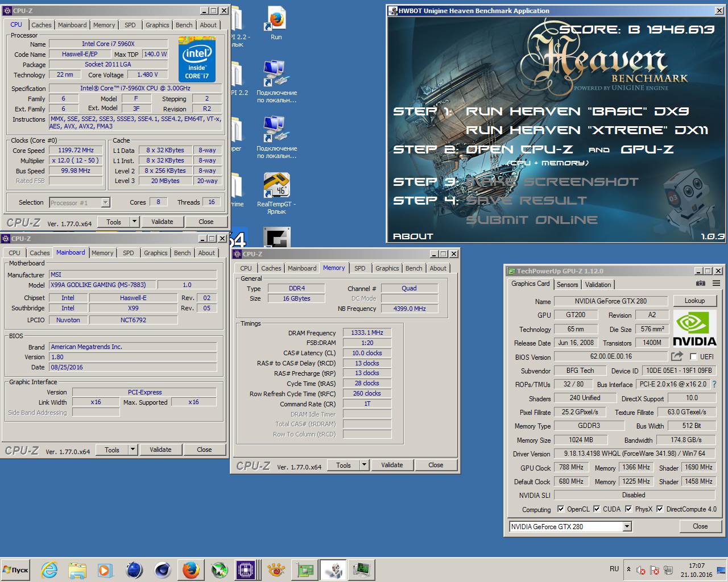Click the BIOS share/export arrow icon in GPU-Z
Image resolution: width=728 pixels, height=582 pixels.
coord(677,356)
